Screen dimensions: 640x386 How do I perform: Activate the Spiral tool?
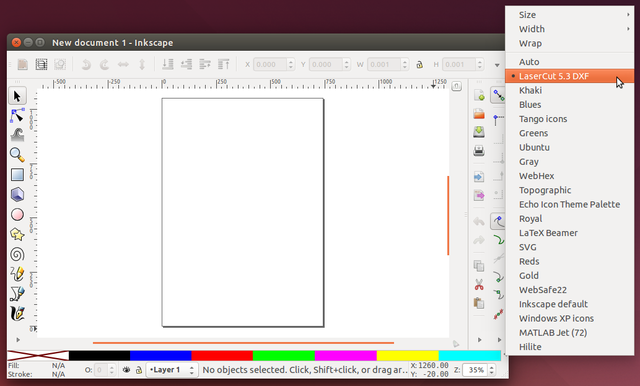[x=17, y=255]
